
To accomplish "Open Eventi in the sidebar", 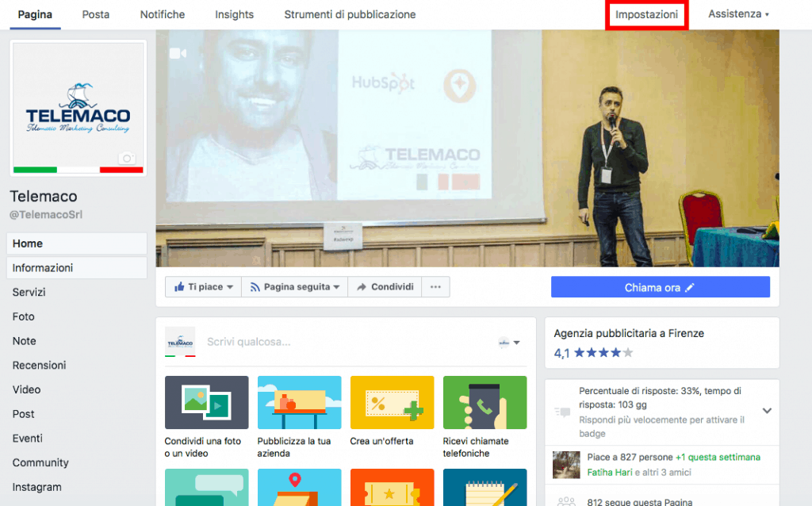I will click(28, 438).
